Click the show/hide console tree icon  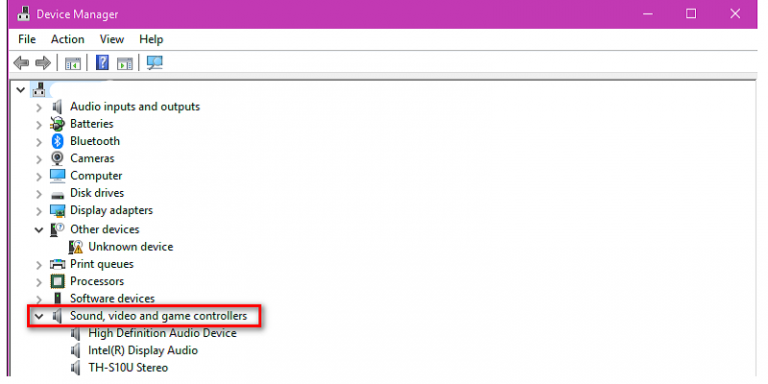72,63
